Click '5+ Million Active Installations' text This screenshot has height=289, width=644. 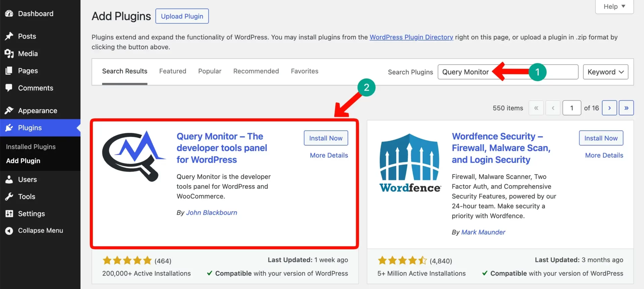click(422, 273)
